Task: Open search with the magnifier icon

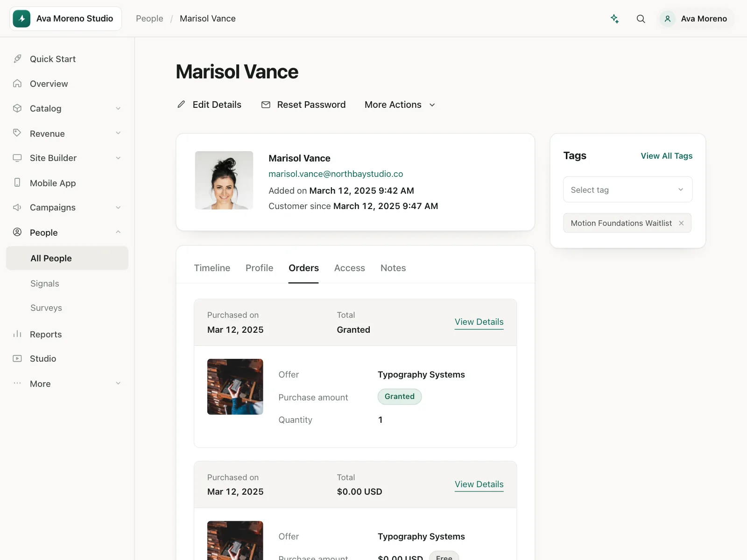Action: (x=641, y=19)
